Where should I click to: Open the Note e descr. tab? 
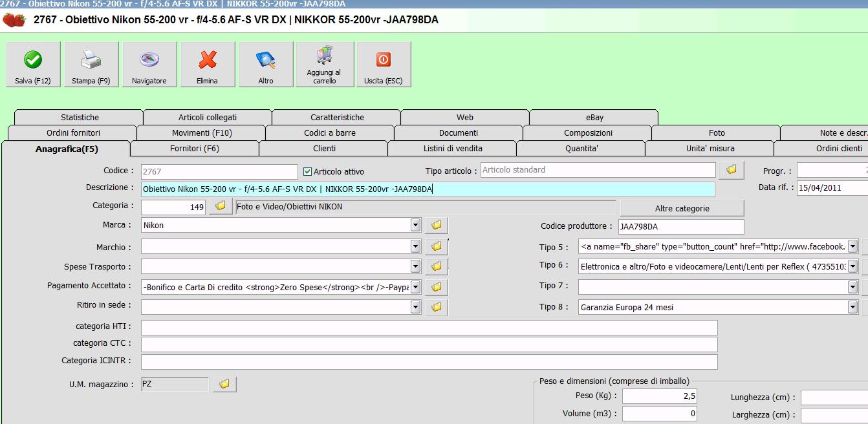tap(825, 133)
